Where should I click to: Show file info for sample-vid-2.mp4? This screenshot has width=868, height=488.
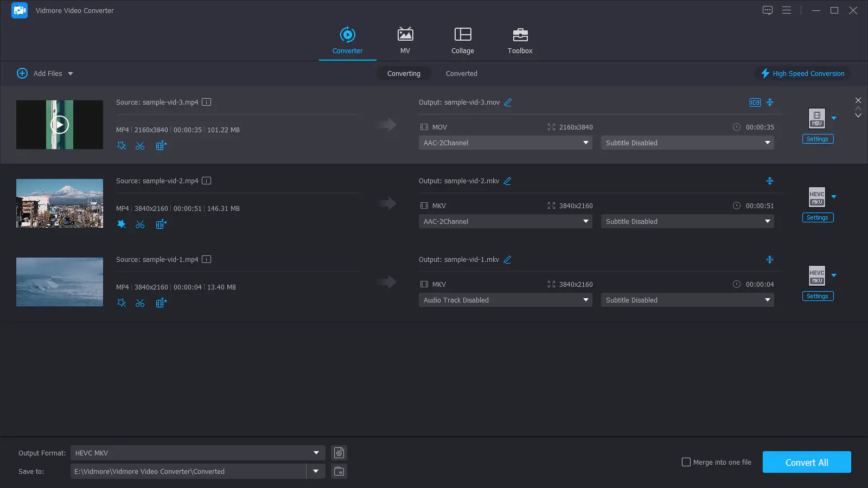206,181
